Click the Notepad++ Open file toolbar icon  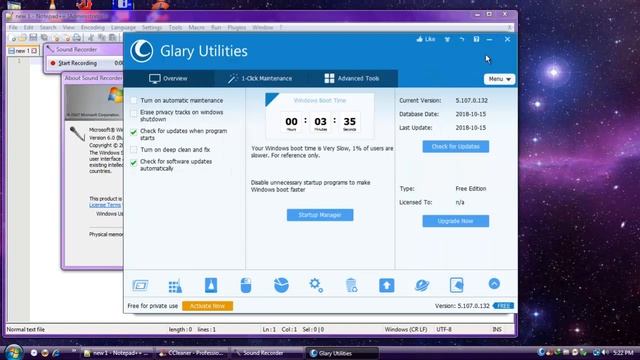pyautogui.click(x=22, y=38)
